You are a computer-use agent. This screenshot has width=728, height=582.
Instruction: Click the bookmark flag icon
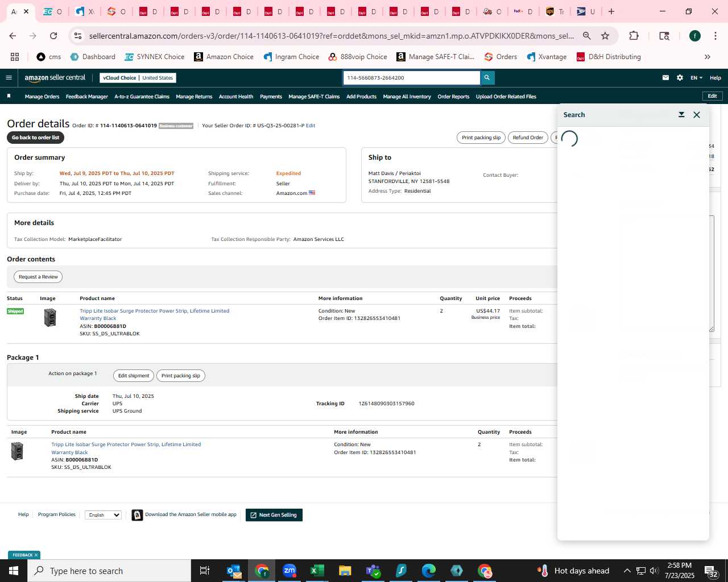click(x=9, y=96)
